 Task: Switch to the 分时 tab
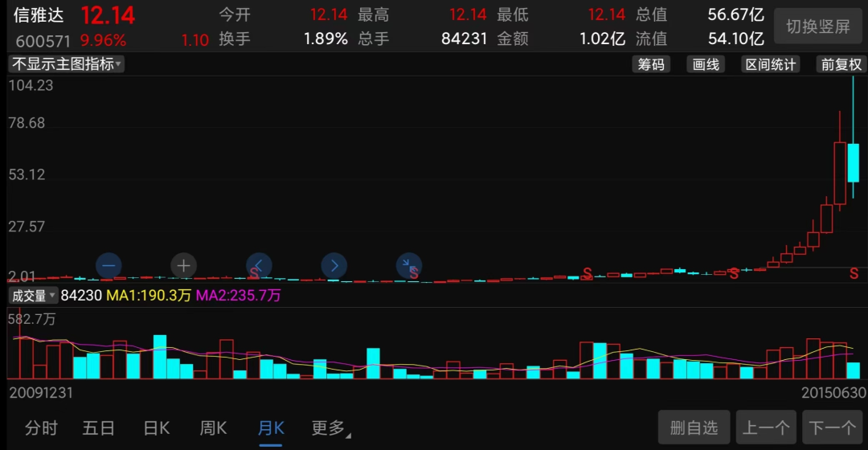point(42,427)
